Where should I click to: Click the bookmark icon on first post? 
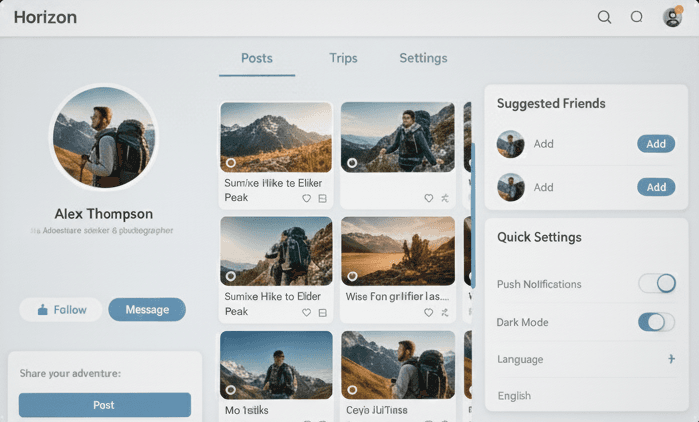point(322,198)
